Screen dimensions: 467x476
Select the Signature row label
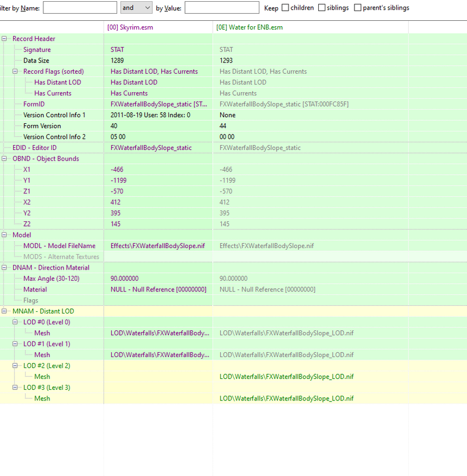click(37, 49)
